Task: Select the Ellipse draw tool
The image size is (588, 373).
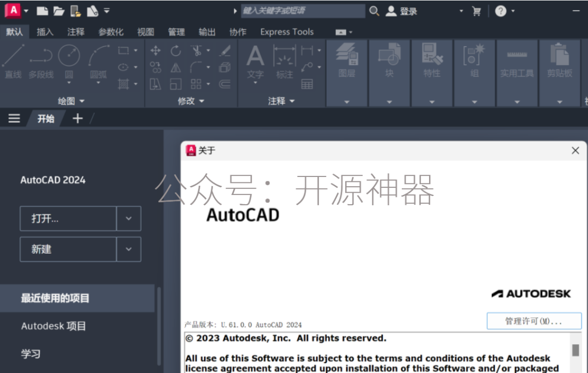Action: 124,67
